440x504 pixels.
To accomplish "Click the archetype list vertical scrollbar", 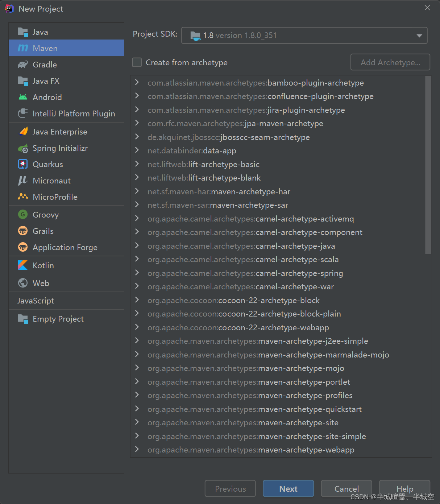I will (x=428, y=165).
